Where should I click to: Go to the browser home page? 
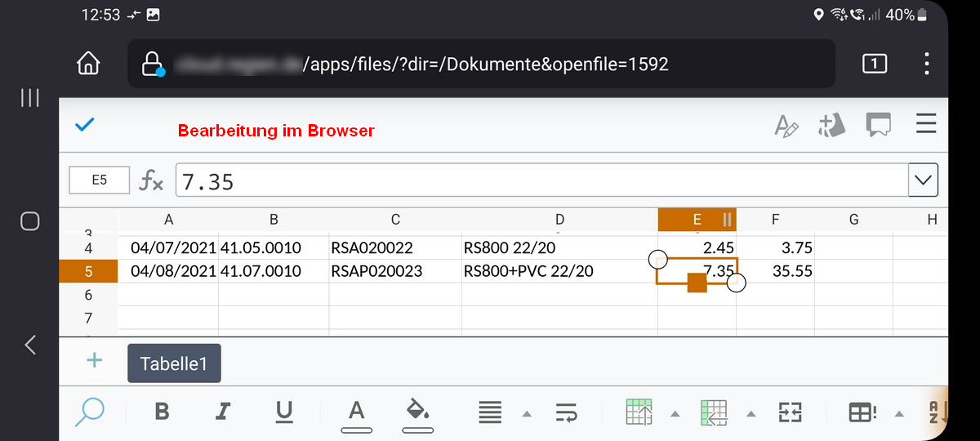(x=89, y=63)
